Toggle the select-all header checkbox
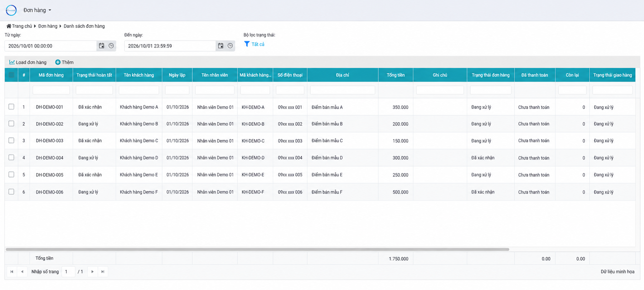The width and height of the screenshot is (644, 290). [x=11, y=75]
